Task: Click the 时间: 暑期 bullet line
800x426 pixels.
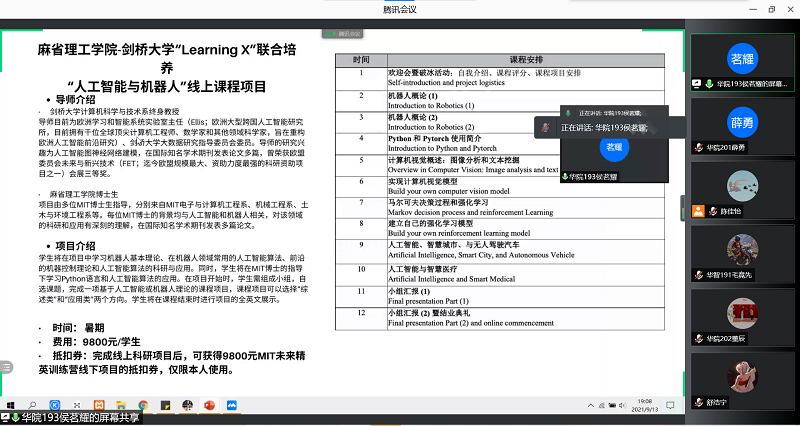Action: point(72,328)
